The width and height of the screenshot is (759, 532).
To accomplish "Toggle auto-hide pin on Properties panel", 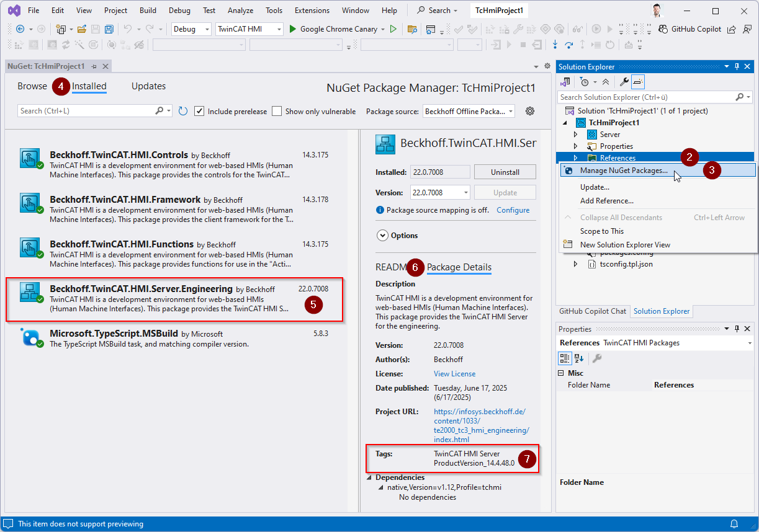I will pos(737,329).
